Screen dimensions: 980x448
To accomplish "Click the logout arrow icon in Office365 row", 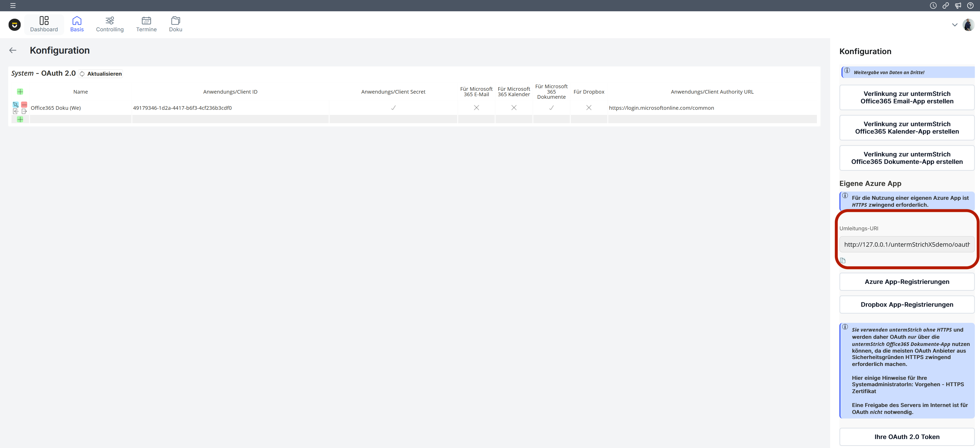I will (x=24, y=112).
